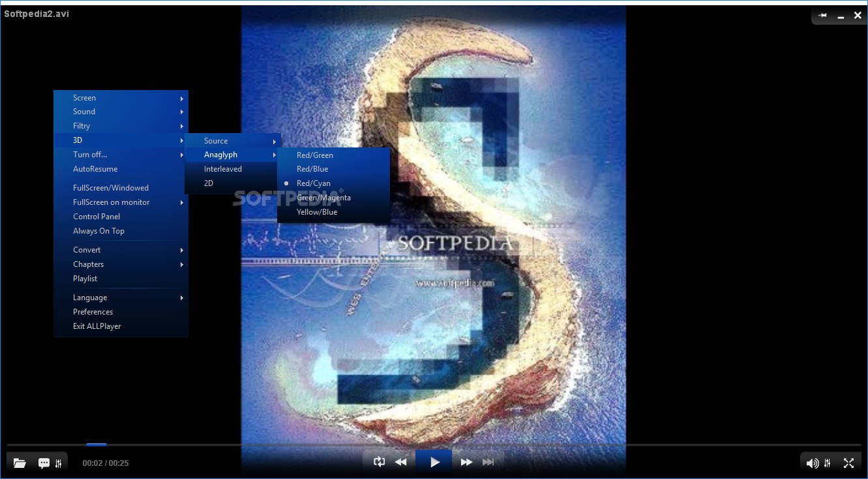This screenshot has height=479, width=868.
Task: Start playback with the Play button
Action: point(434,462)
